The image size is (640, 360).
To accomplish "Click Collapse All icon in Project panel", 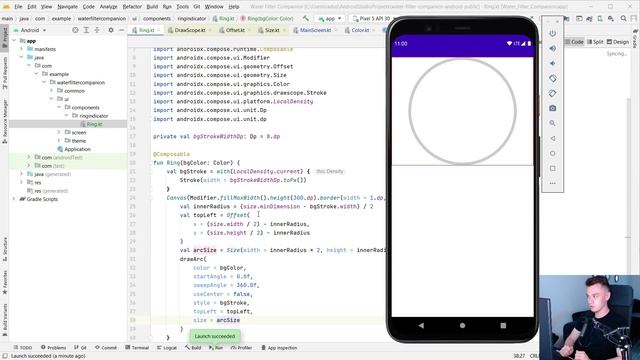I will point(97,30).
